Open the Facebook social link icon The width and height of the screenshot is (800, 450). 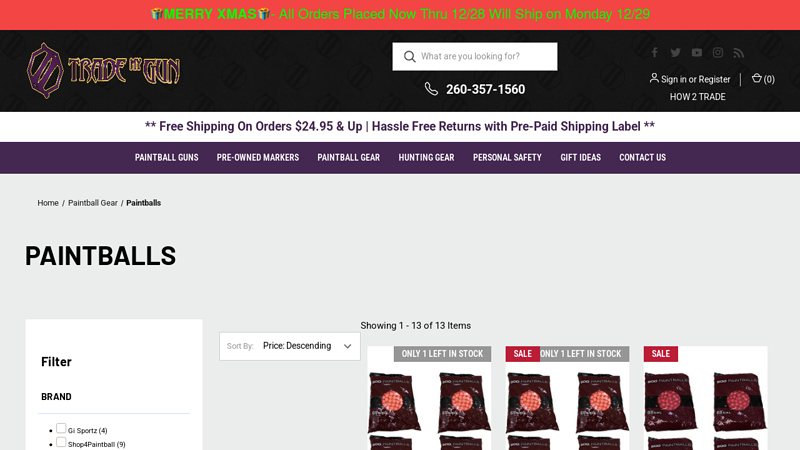(x=655, y=53)
